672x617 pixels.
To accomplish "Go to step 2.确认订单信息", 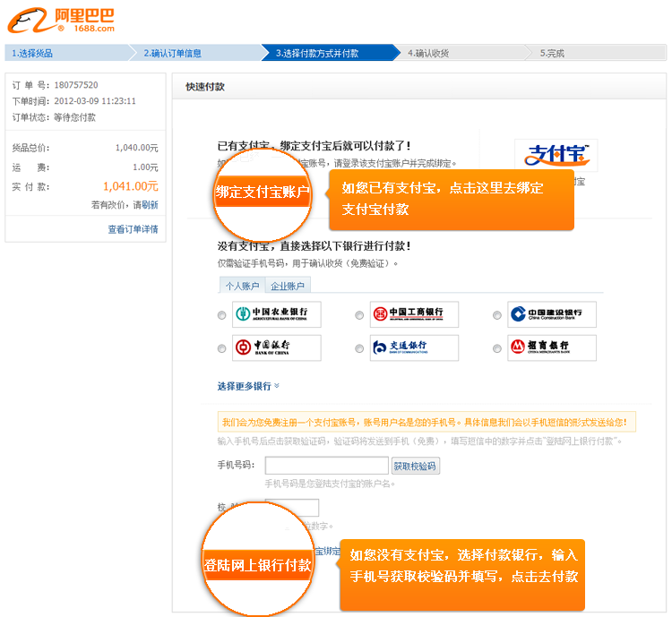I will tap(197, 53).
